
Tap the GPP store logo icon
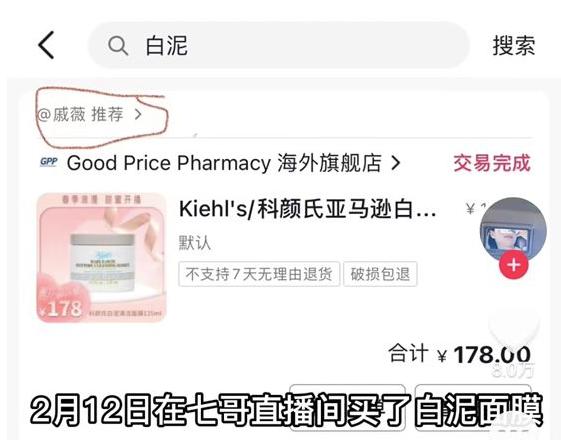coord(48,162)
